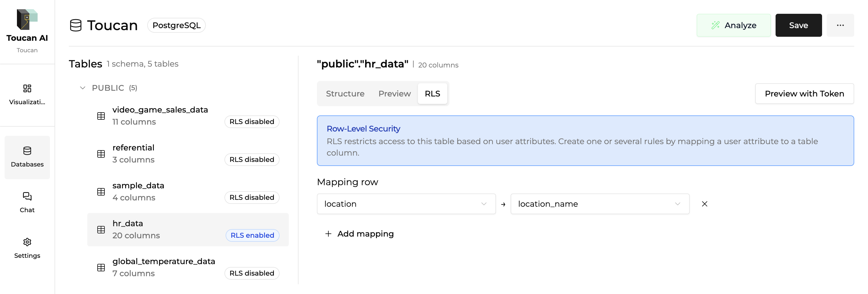Click the database icon next to Toucan title
Screen dimensions: 868x294
(x=75, y=25)
